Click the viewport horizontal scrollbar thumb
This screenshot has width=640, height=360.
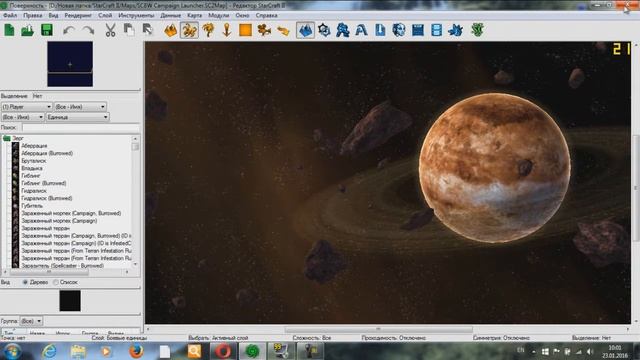pyautogui.click(x=379, y=329)
